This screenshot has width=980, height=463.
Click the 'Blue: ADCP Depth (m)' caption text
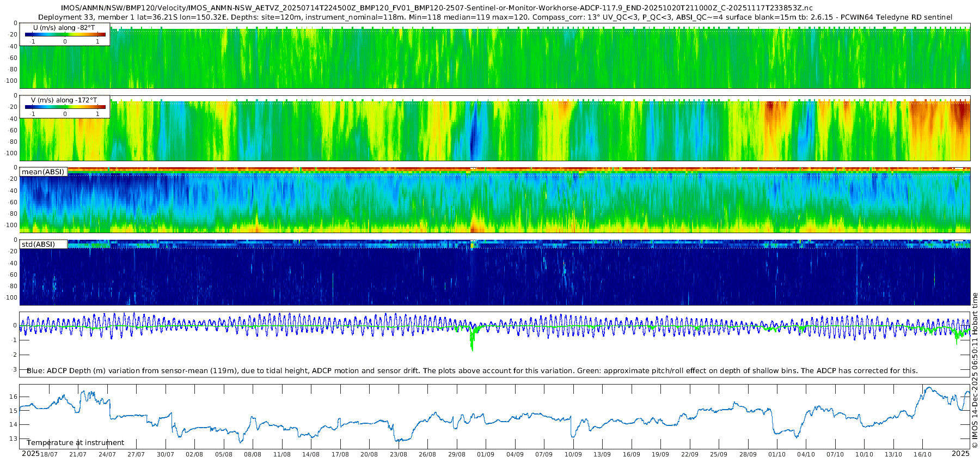472,371
